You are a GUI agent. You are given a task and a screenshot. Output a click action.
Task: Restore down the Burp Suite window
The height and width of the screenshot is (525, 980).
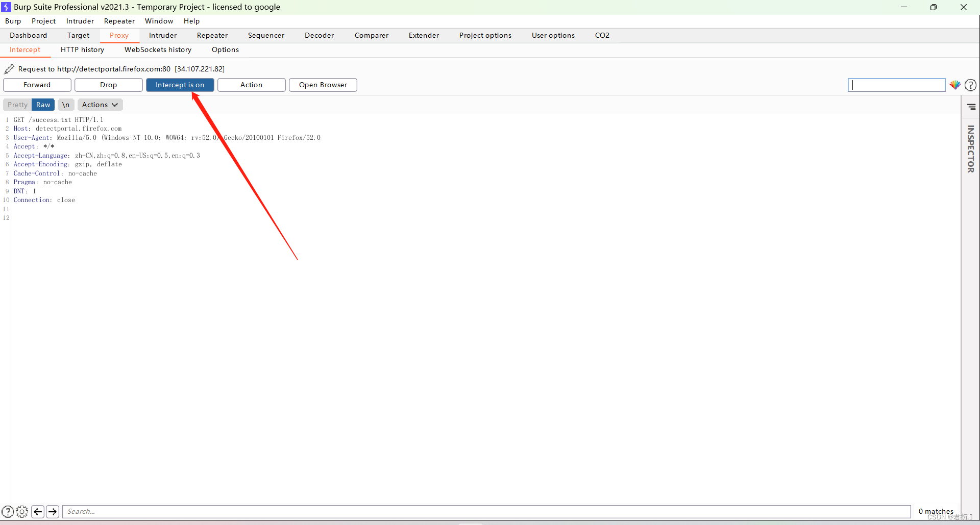point(934,7)
